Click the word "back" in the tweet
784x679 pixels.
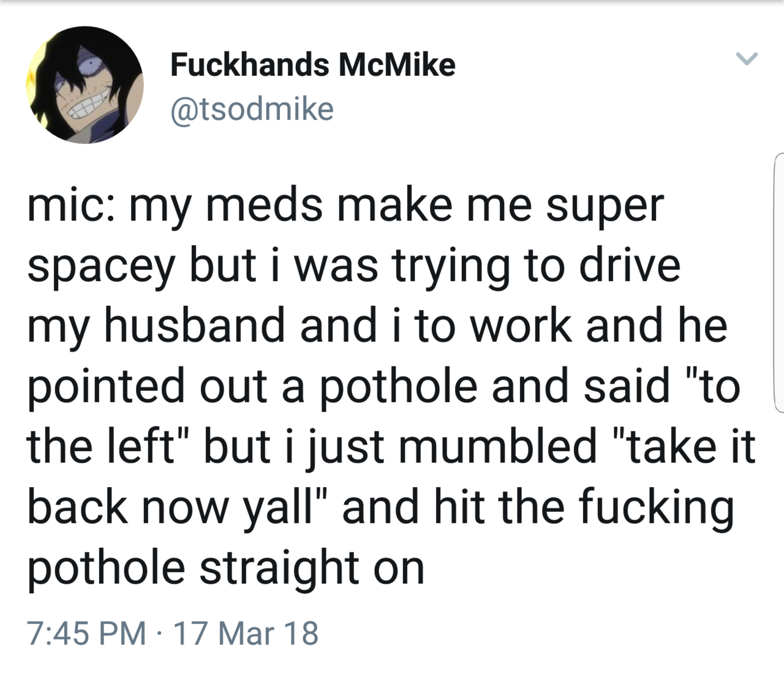(78, 507)
